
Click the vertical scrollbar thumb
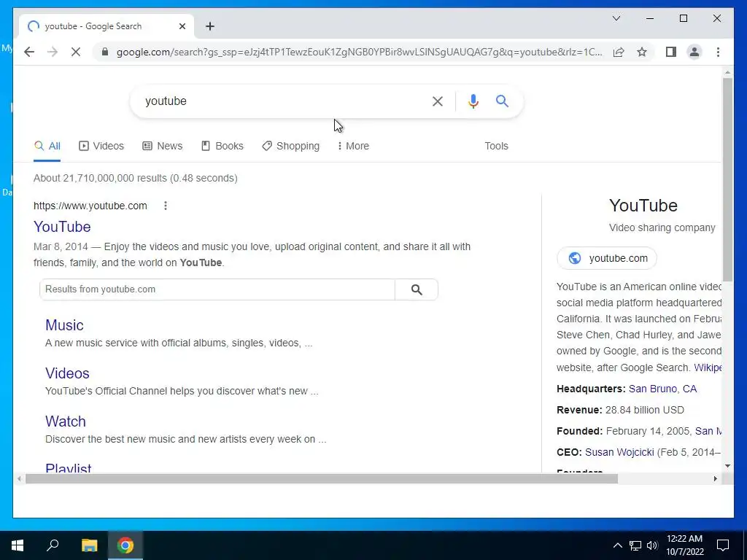727,179
